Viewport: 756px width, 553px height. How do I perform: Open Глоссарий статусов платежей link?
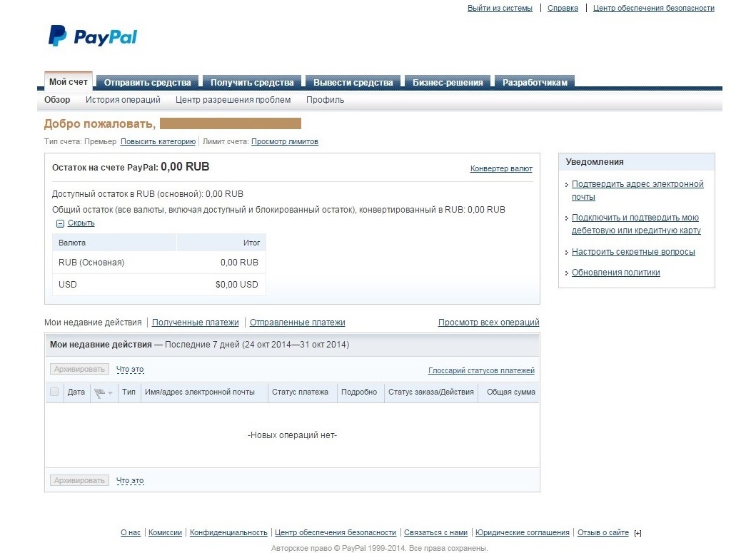tap(481, 371)
